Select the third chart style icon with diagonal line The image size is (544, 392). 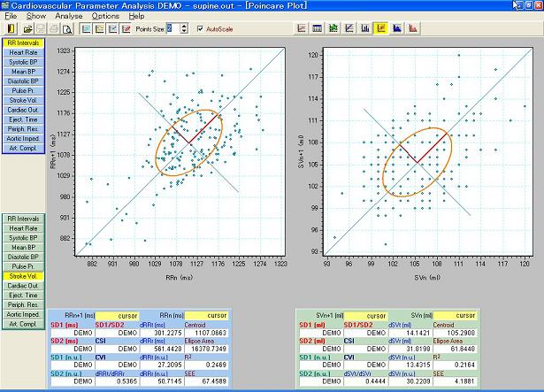coord(112,29)
